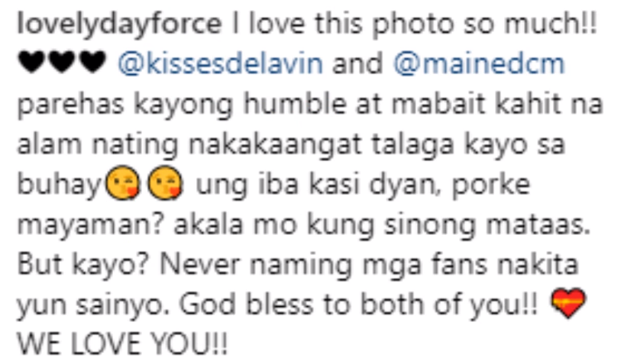Click the word 'nakakaangat' in the comment
Viewport: 624px width, 364px height.
tap(275, 145)
